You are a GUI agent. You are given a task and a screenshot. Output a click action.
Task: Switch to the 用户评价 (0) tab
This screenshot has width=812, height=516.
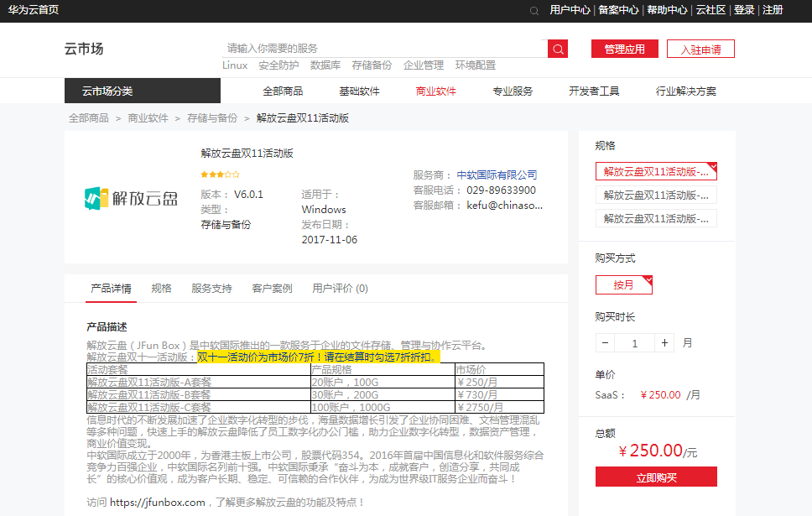336,288
